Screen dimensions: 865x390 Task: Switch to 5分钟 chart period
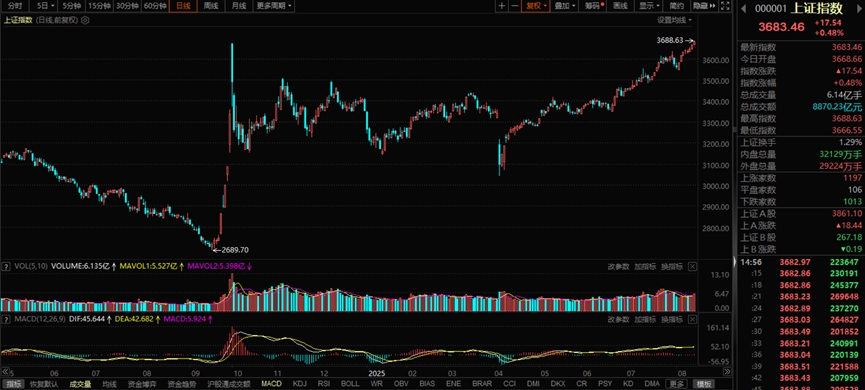click(72, 6)
